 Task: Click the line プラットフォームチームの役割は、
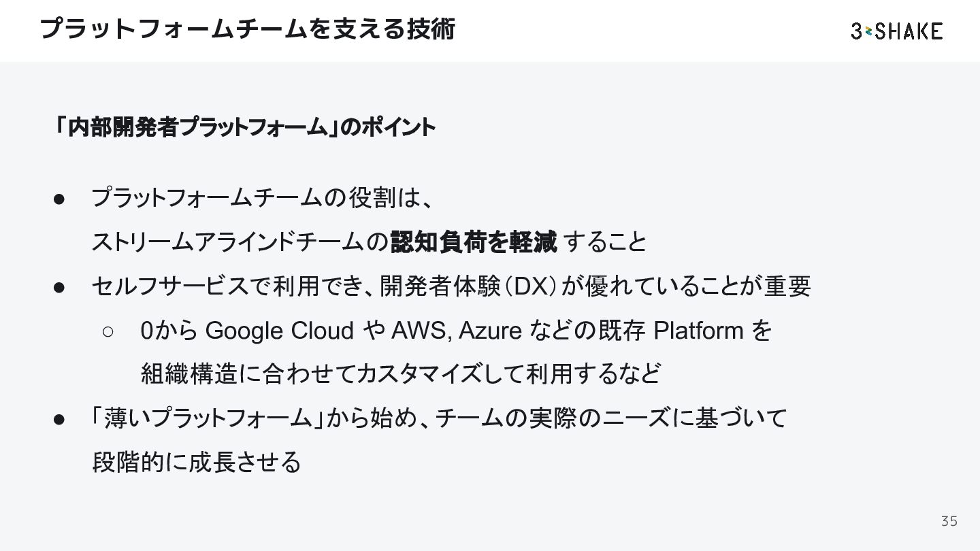pyautogui.click(x=263, y=199)
